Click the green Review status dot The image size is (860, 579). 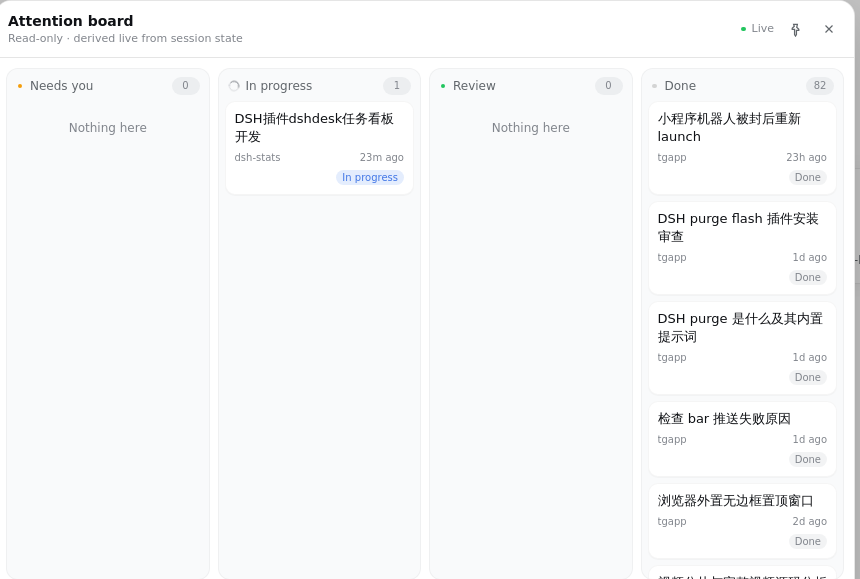(x=443, y=86)
